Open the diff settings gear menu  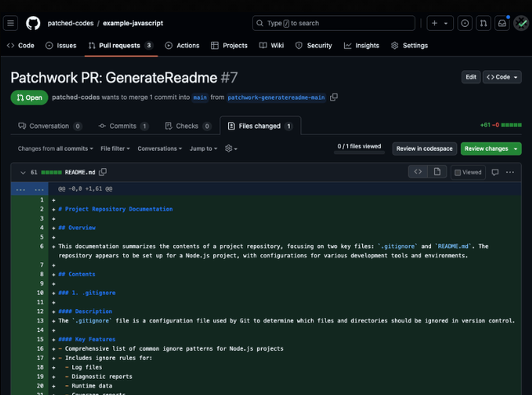[231, 148]
